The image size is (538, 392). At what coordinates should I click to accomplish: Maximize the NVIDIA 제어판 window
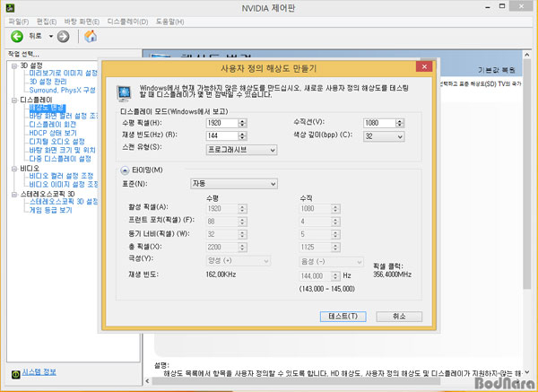[502, 6]
